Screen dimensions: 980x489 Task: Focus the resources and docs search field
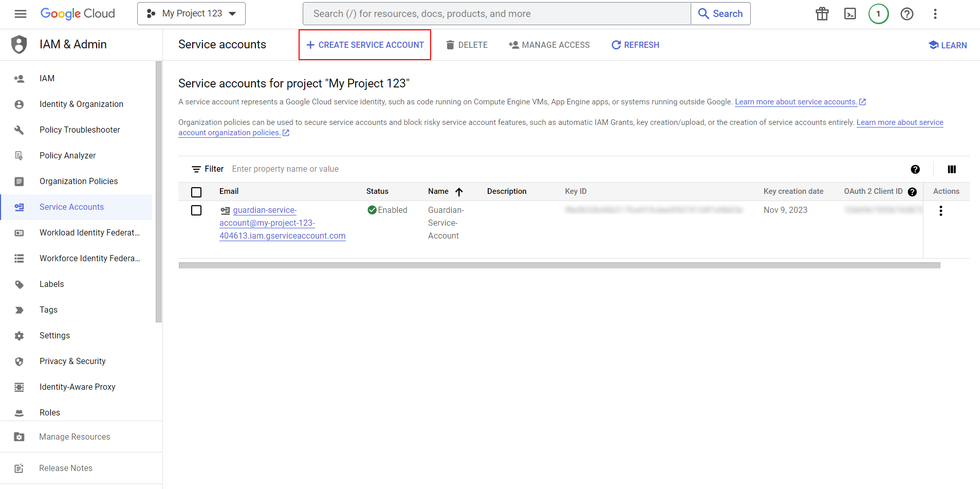pos(496,14)
